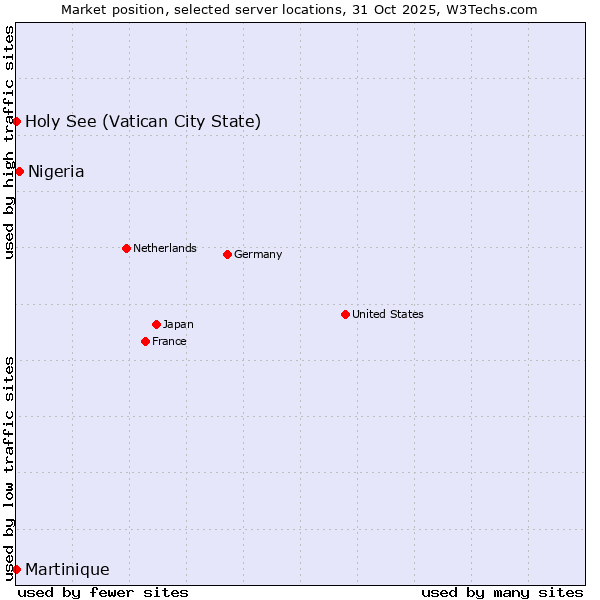Select the Germany red diamond marker
This screenshot has height=600, width=600.
point(227,254)
